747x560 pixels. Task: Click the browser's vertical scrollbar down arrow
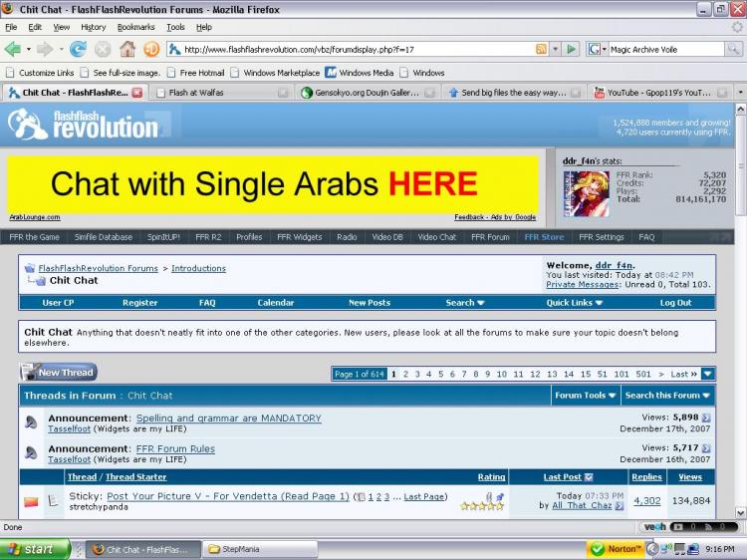coord(740,513)
